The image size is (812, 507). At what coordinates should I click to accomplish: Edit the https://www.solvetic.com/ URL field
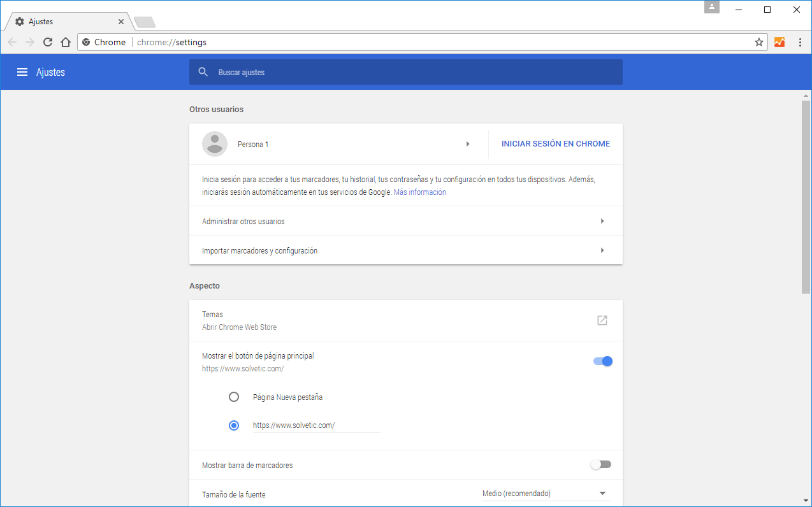316,425
